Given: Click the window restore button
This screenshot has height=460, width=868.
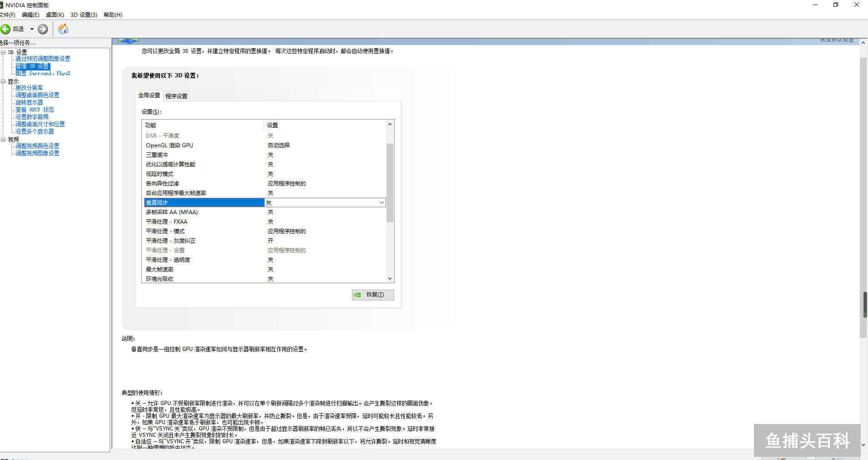Looking at the screenshot, I should coord(836,5).
